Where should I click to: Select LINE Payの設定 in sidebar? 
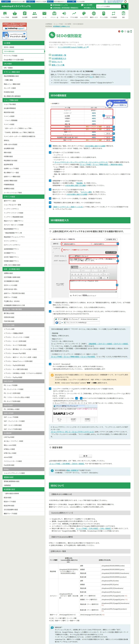[23, 437]
